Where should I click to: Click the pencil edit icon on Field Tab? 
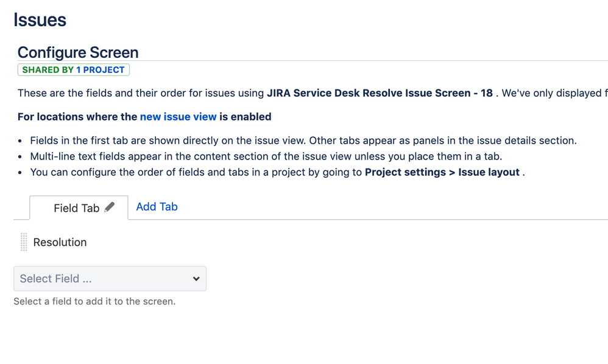point(109,207)
